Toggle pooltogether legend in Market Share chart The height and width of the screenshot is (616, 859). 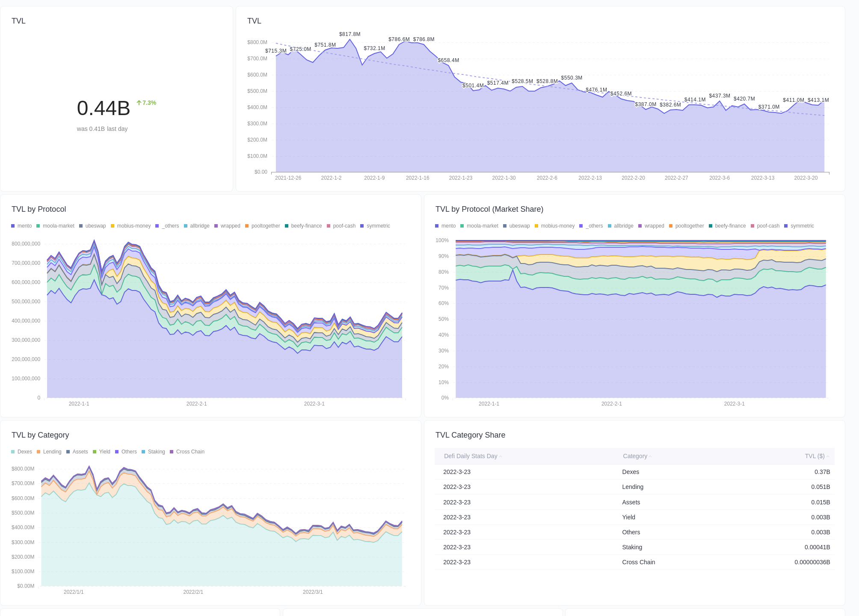click(686, 226)
